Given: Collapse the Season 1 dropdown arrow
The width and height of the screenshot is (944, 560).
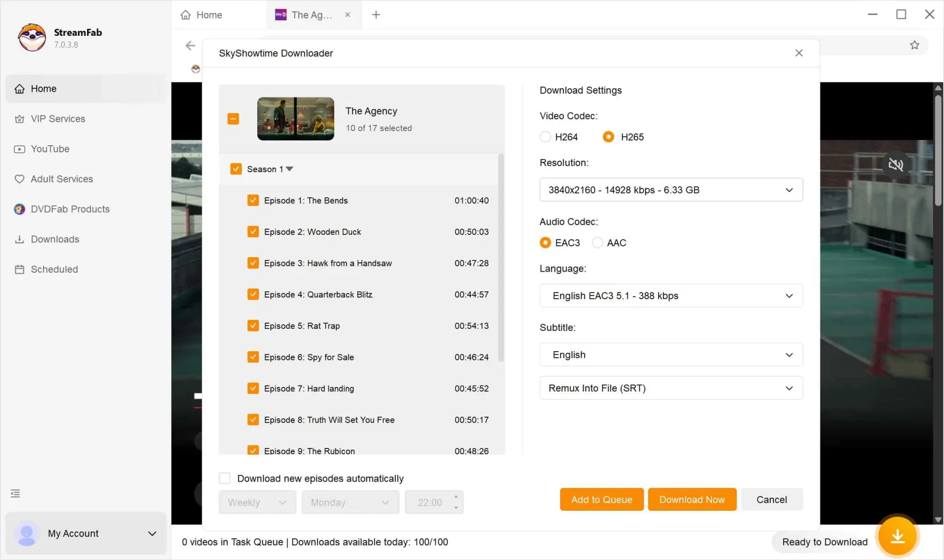Looking at the screenshot, I should (x=289, y=169).
